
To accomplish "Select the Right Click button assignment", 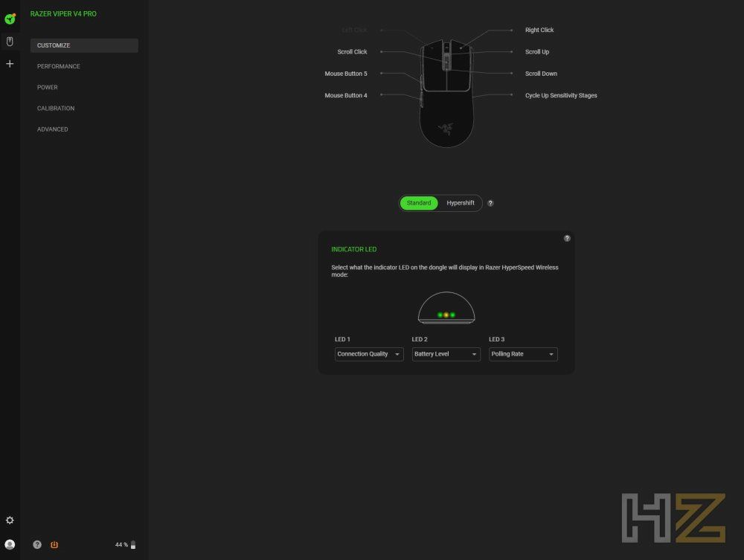I will pos(539,30).
